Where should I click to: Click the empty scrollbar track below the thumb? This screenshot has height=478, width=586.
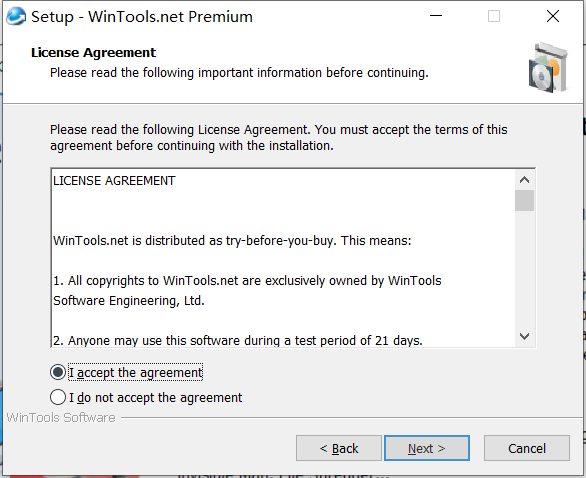tap(524, 269)
